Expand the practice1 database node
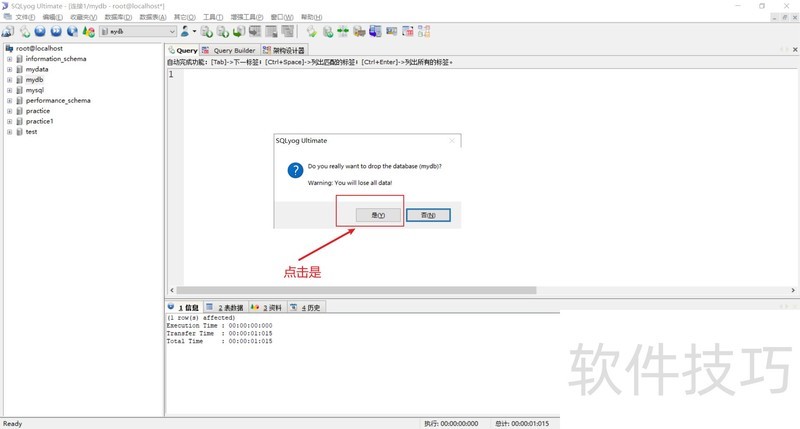The image size is (800, 429). (x=9, y=121)
